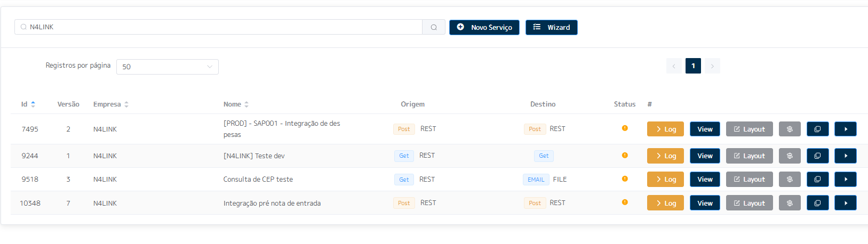Click the Versão column header
The height and width of the screenshot is (244, 868).
click(x=68, y=104)
